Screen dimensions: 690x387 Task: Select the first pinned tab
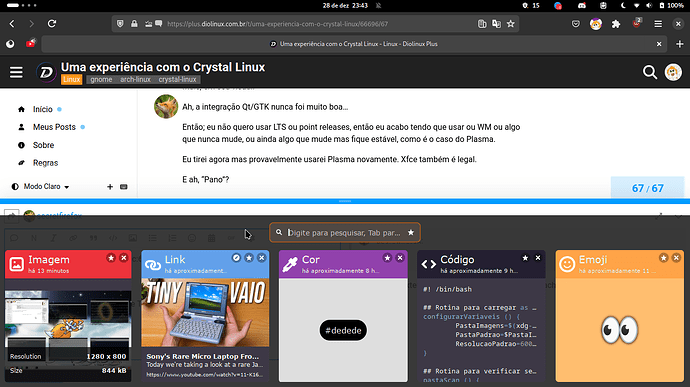(x=10, y=44)
